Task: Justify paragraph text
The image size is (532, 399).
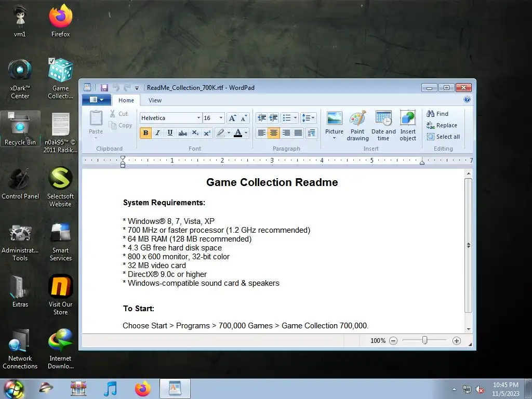Action: click(x=298, y=132)
